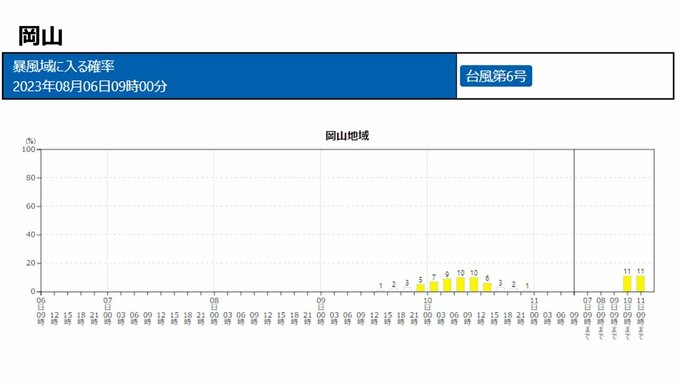Click the 09日 00時 axis label

click(x=321, y=311)
